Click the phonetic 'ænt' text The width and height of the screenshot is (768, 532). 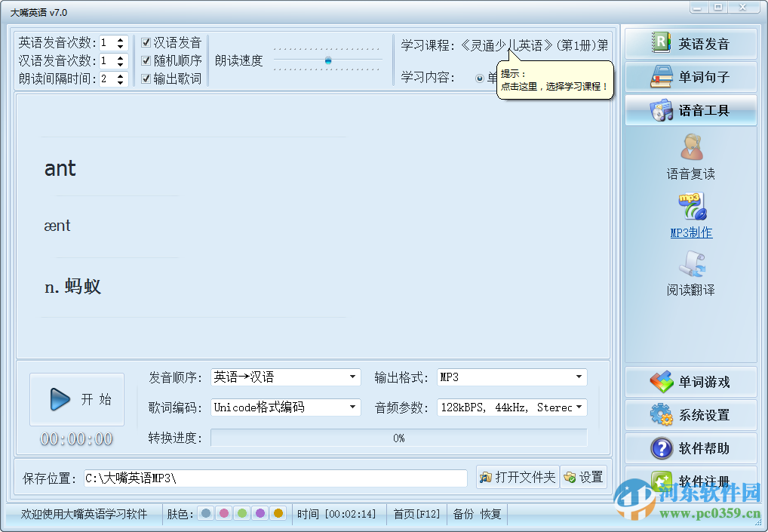[57, 226]
